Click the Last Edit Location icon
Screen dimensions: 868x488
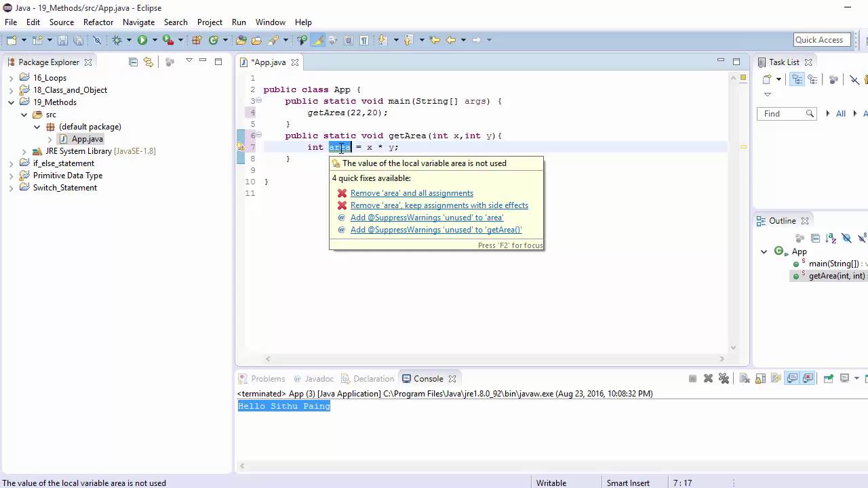(434, 40)
